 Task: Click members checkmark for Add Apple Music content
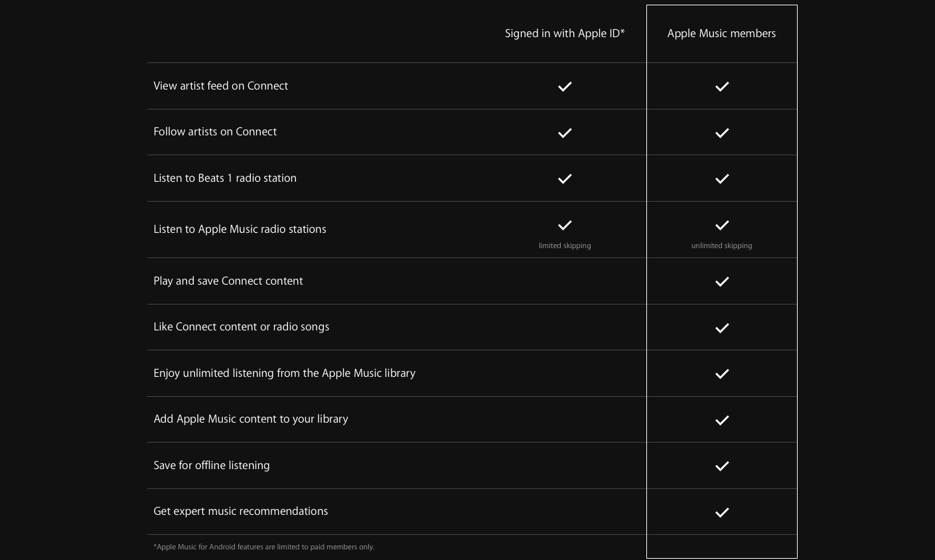pyautogui.click(x=722, y=420)
